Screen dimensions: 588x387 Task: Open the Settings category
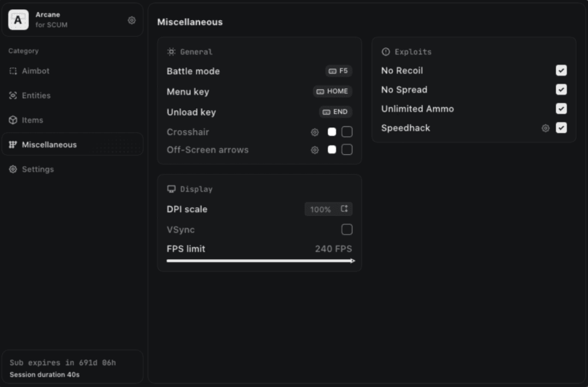coord(38,169)
